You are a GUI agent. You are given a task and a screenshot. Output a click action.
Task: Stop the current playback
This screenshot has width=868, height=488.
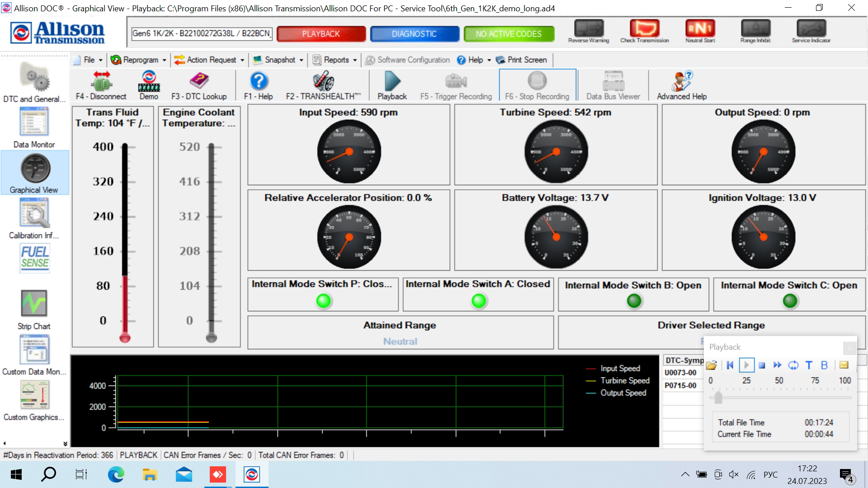click(x=763, y=365)
